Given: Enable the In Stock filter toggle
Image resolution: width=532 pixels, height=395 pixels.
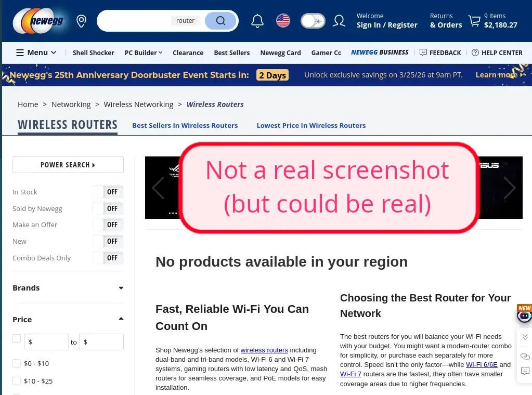Looking at the screenshot, I should coord(108,192).
